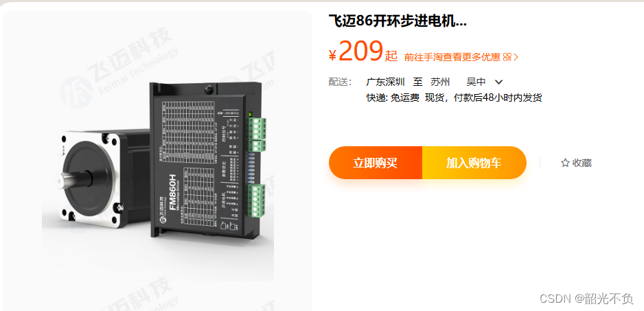Open the product title 飞迈86开环步进电机
The image size is (644, 311).
click(398, 22)
